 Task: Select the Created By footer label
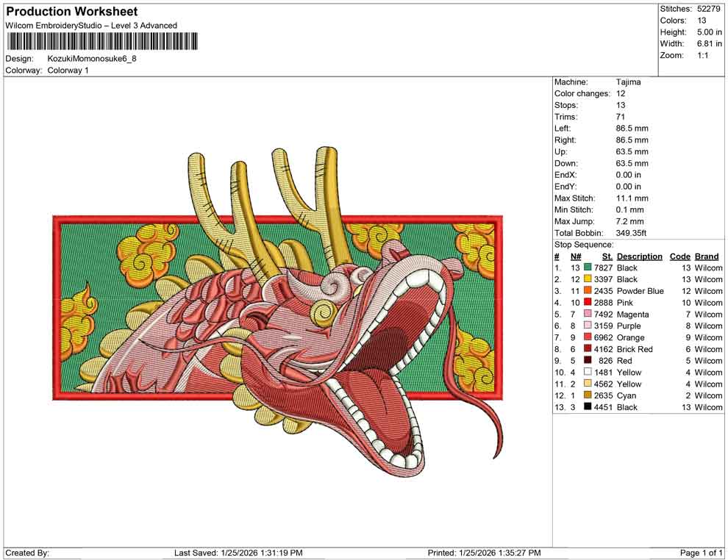pyautogui.click(x=27, y=553)
